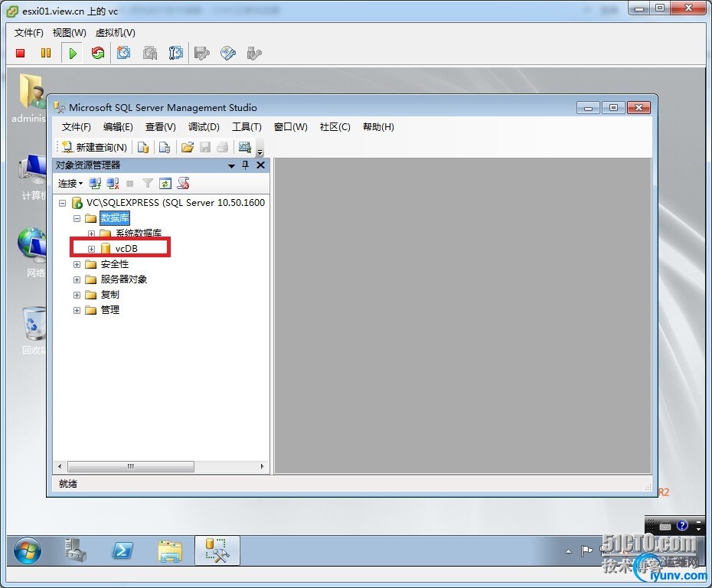The height and width of the screenshot is (588, 712).
Task: Click the Refresh icon in Object Explorer toolbar
Action: pyautogui.click(x=165, y=184)
